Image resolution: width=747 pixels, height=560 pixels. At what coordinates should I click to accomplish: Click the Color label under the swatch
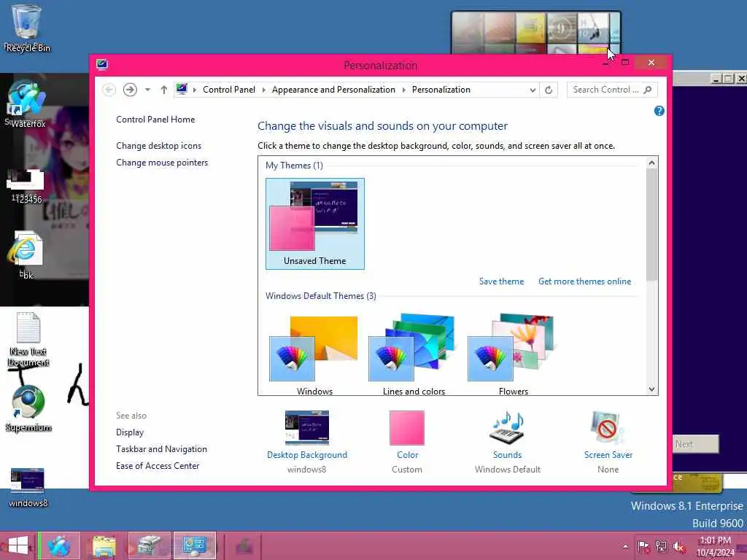(x=407, y=455)
